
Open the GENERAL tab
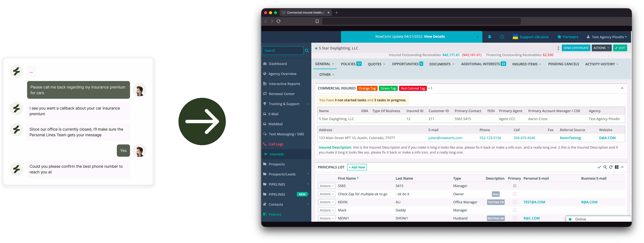[324, 64]
